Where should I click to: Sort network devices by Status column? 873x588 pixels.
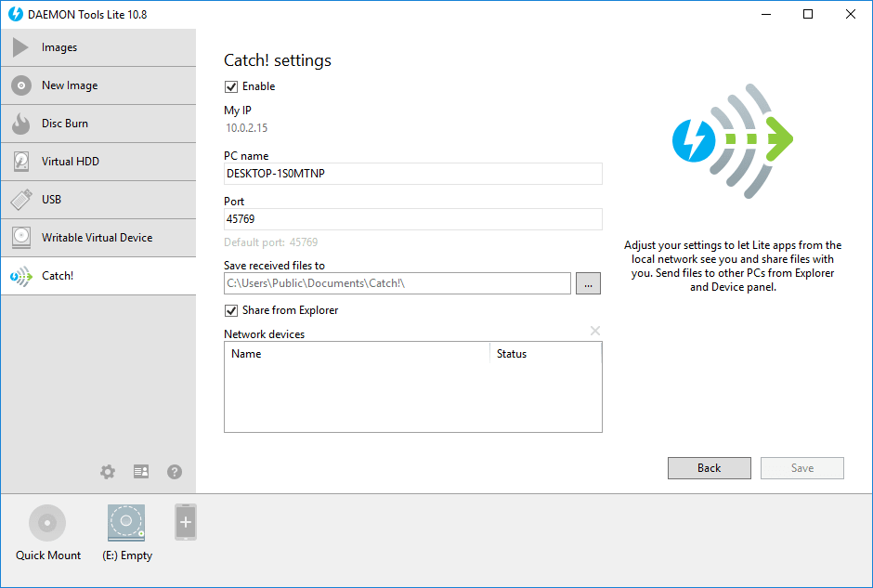point(546,354)
